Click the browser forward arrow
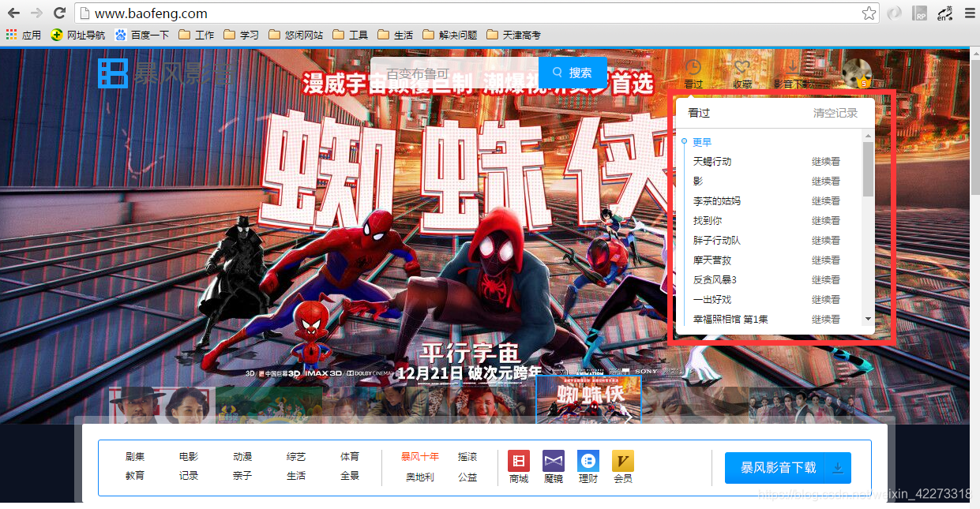This screenshot has height=509, width=980. tap(36, 13)
